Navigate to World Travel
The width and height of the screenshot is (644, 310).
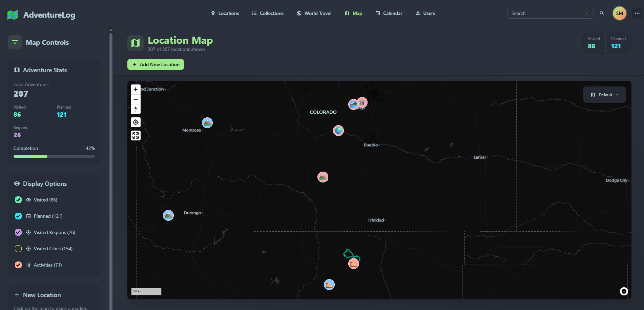coord(314,13)
